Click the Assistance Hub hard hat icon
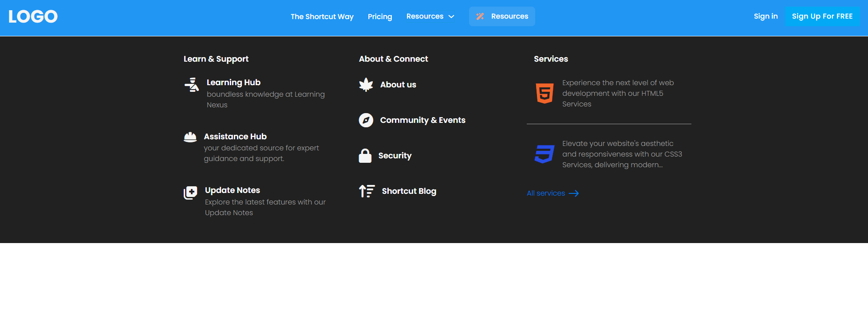The width and height of the screenshot is (868, 330). 190,137
